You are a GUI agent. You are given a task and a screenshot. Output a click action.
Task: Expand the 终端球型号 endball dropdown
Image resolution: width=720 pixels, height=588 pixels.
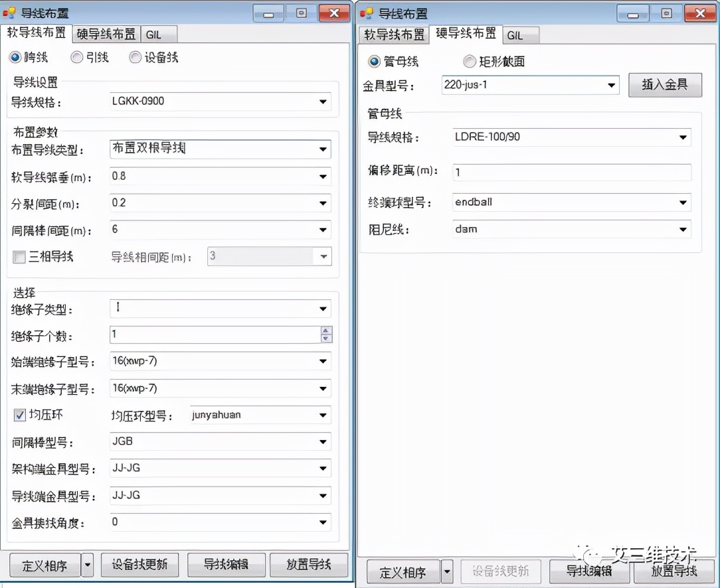click(683, 202)
